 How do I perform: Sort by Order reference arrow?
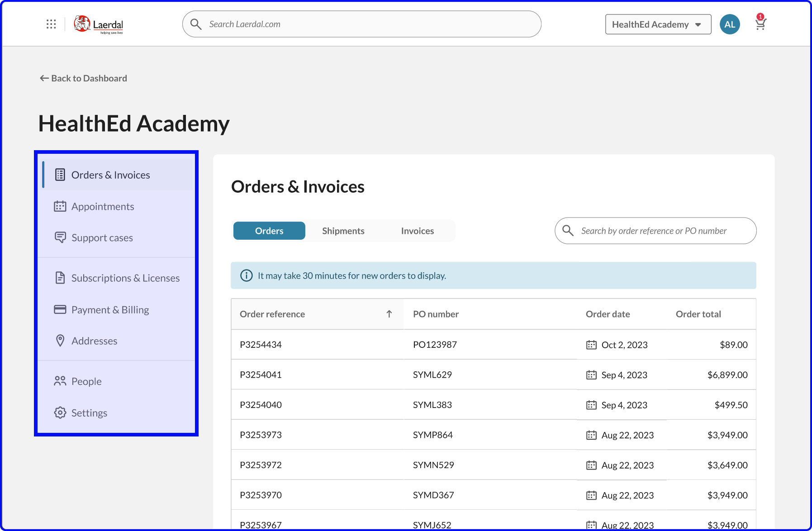[389, 314]
